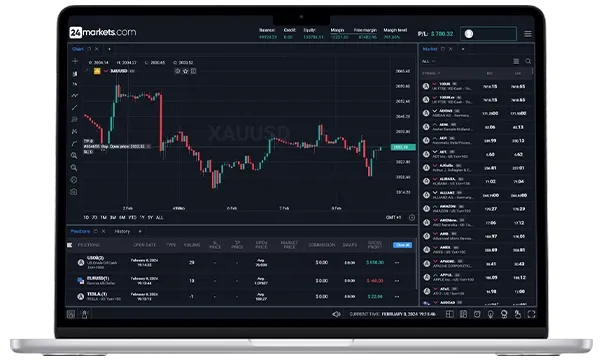610x360 pixels.
Task: Add a new tab next to Chart
Action: pos(109,49)
